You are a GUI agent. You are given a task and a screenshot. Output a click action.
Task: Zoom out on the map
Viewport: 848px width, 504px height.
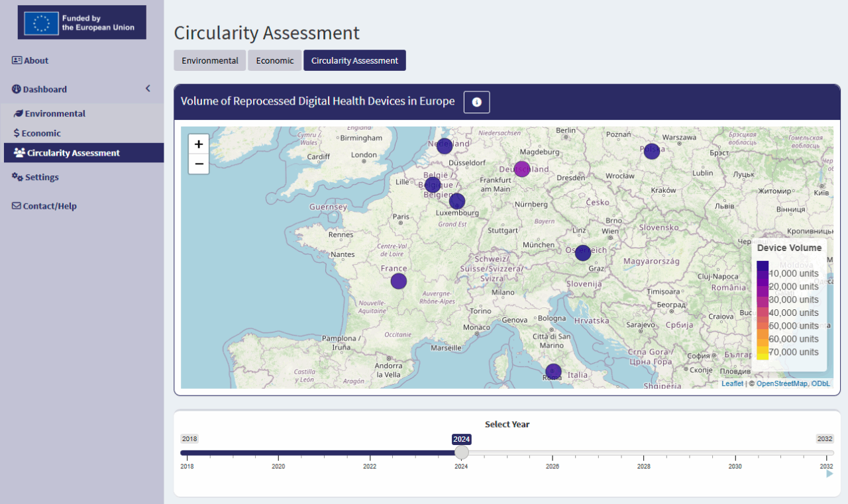pyautogui.click(x=199, y=164)
